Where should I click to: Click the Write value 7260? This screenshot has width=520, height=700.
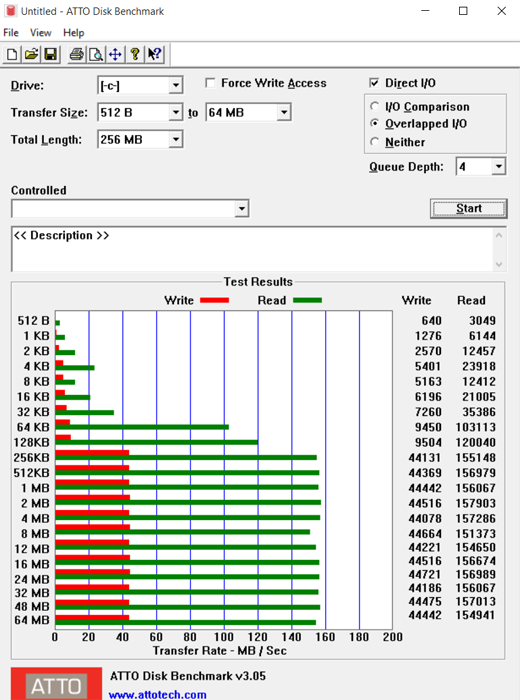pos(428,412)
